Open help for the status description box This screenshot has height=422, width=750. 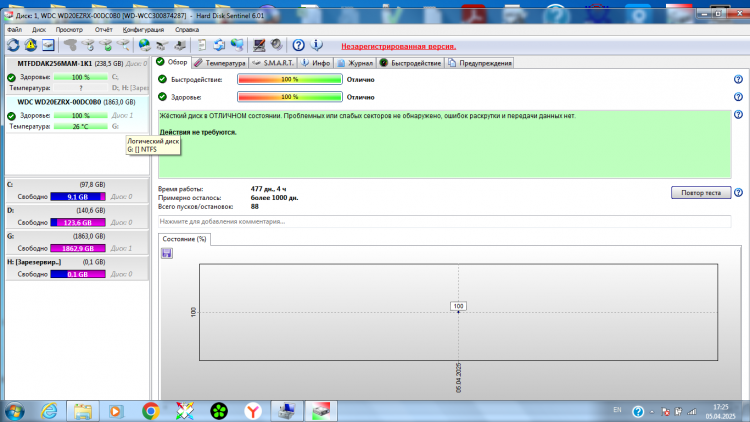[738, 114]
